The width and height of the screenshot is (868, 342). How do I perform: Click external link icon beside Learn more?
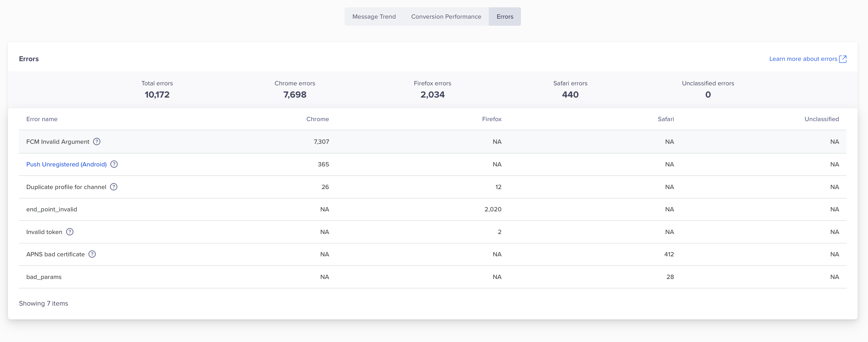click(x=843, y=59)
